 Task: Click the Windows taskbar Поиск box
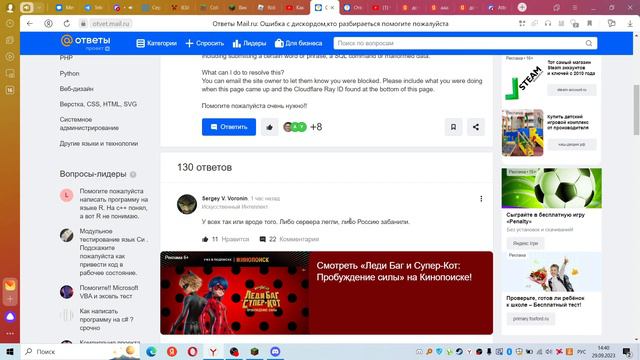tap(80, 351)
